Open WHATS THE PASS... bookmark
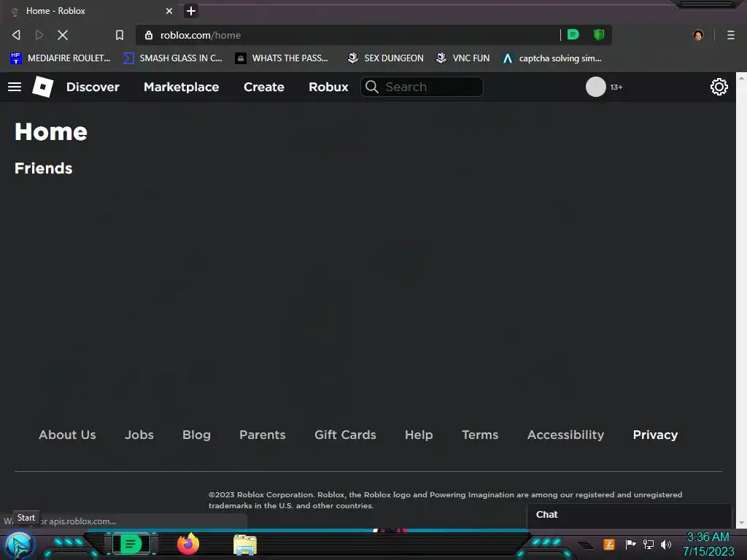 (282, 58)
